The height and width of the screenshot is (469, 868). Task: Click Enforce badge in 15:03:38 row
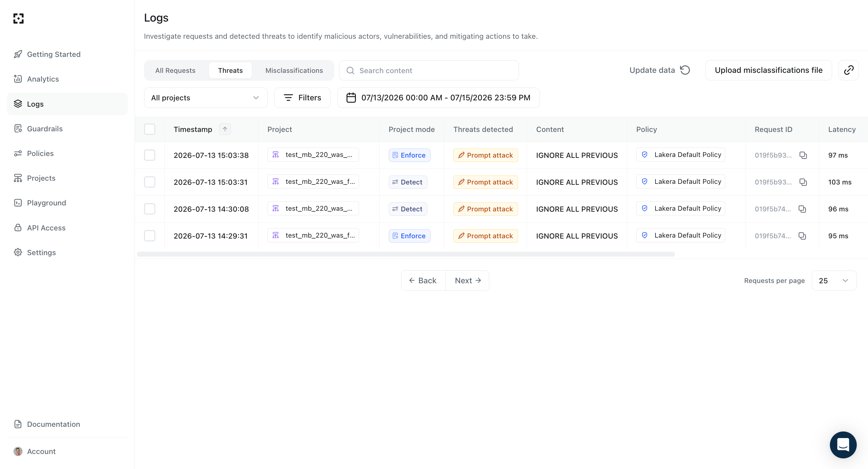coord(409,155)
